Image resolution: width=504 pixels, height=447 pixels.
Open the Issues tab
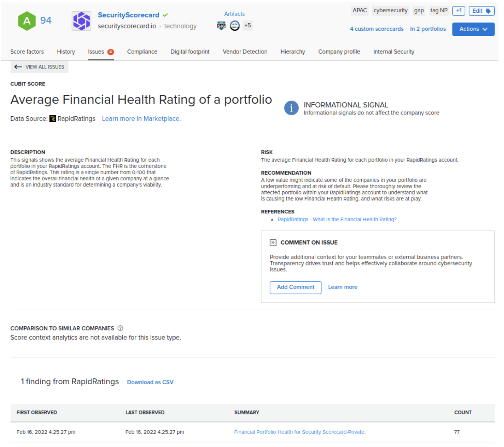click(96, 52)
